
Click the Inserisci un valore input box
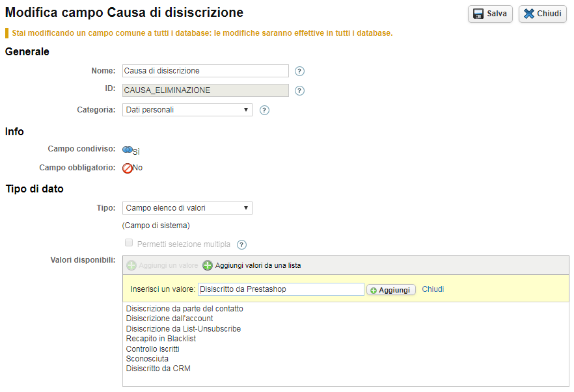click(280, 289)
